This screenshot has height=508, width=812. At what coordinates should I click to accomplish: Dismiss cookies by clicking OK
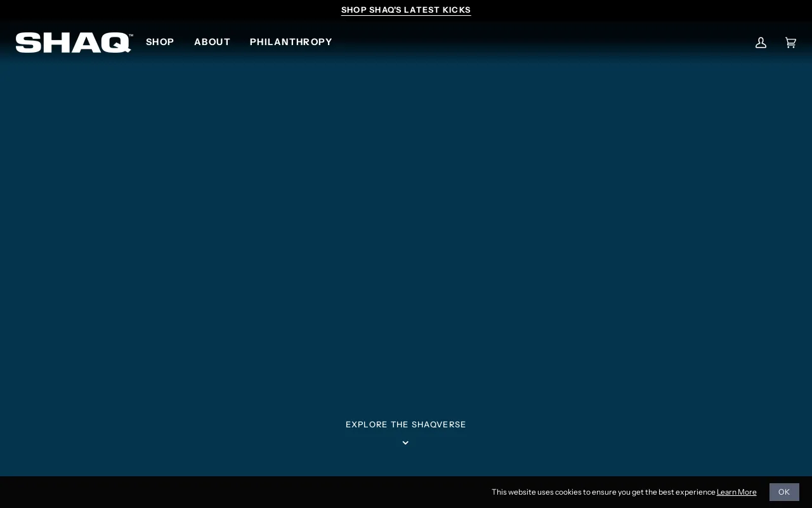[x=784, y=492]
